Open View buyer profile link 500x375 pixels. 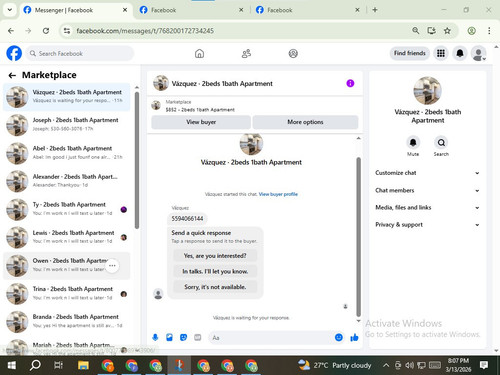pyautogui.click(x=278, y=194)
